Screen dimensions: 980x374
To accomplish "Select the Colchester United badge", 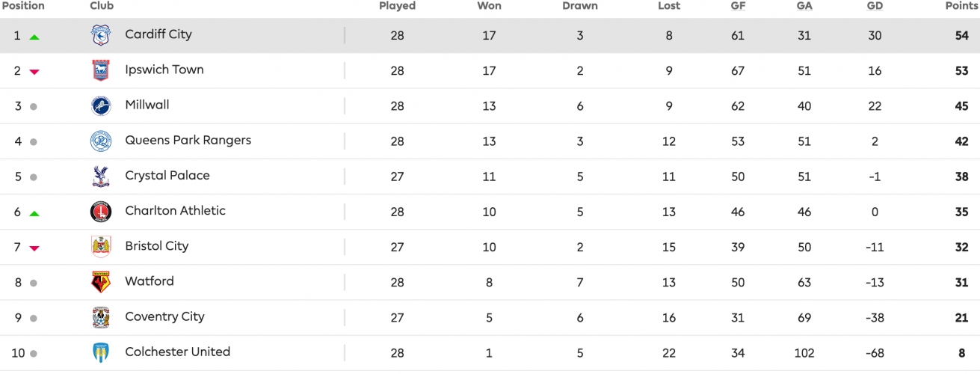I will tap(100, 352).
